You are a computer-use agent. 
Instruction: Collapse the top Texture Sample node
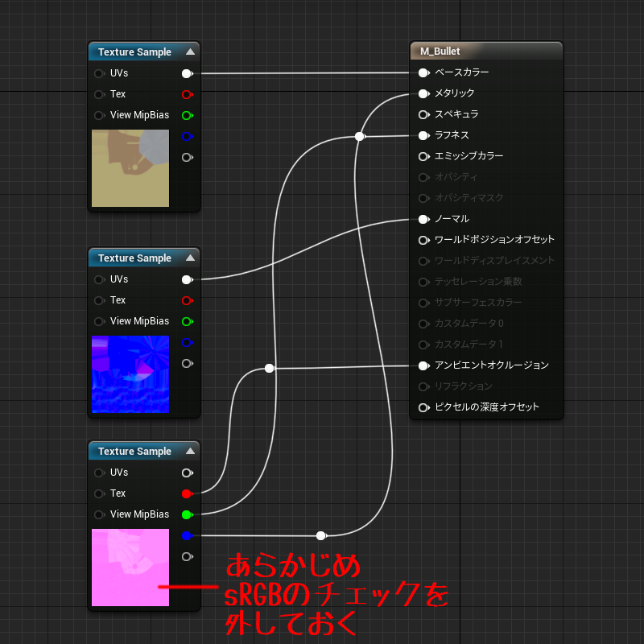click(x=191, y=51)
